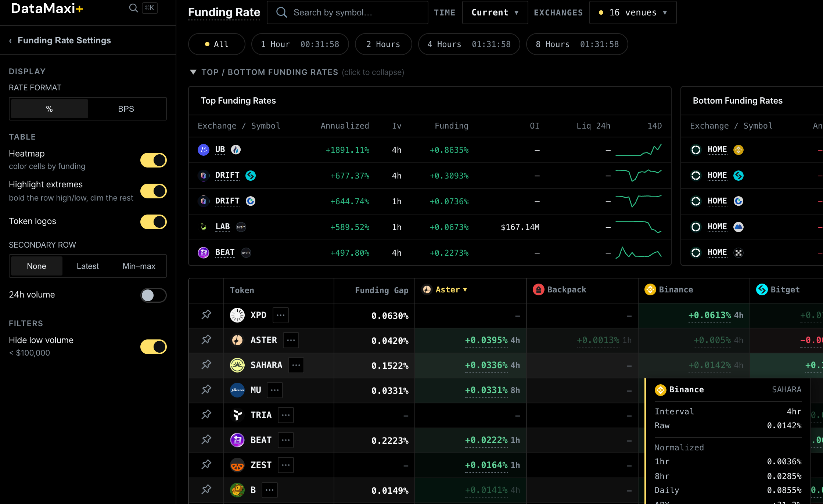Click the SAHARA token logo

pos(237,365)
